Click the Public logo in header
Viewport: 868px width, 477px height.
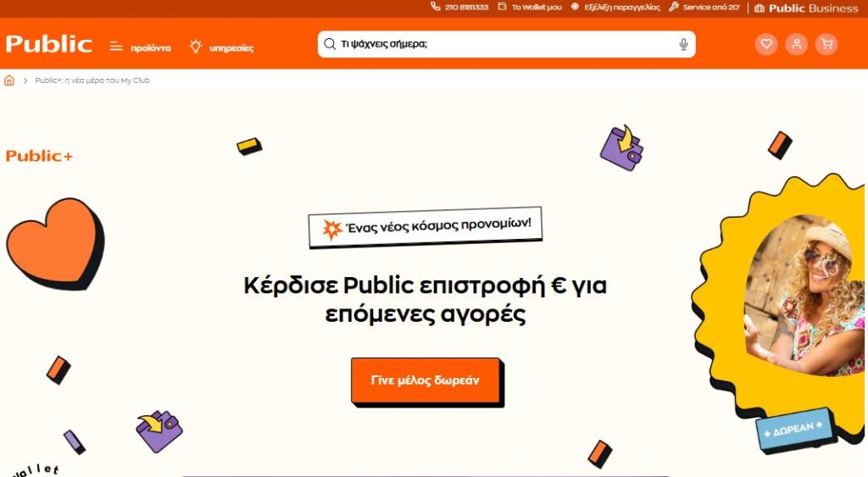(48, 44)
